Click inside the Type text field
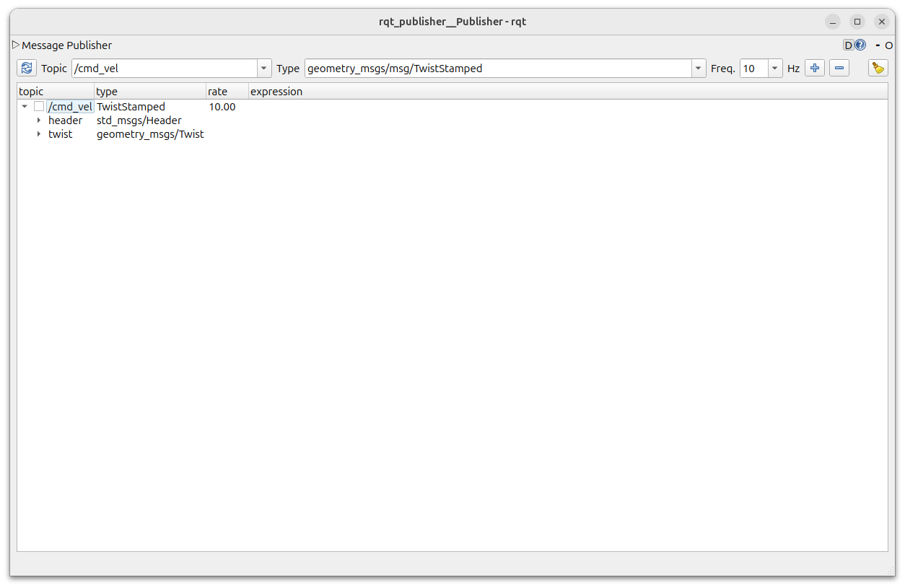This screenshot has width=905, height=588. pyautogui.click(x=497, y=69)
